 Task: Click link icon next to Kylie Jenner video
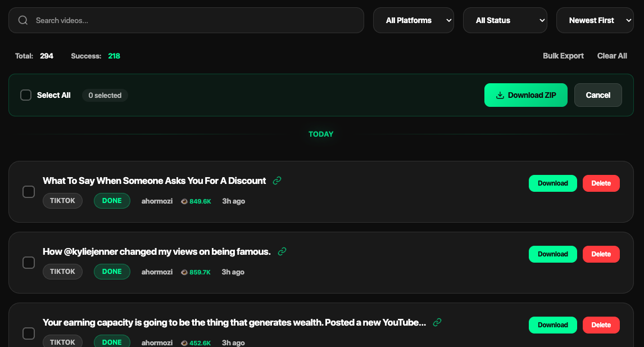point(282,251)
